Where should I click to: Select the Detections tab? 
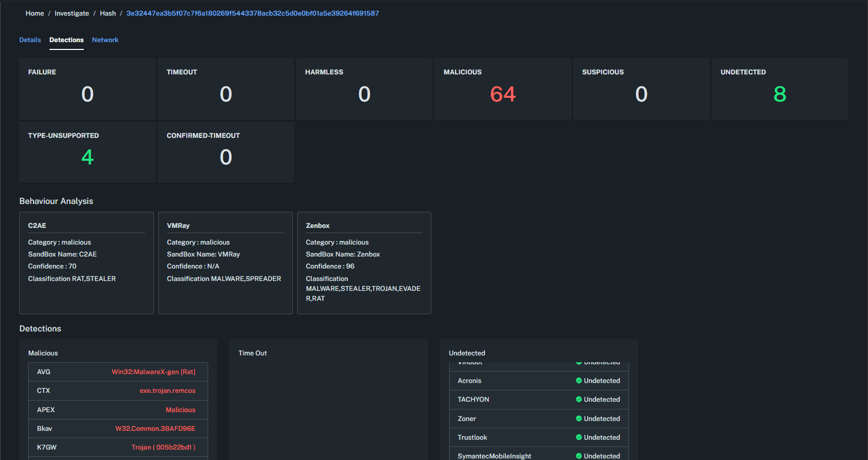point(67,40)
